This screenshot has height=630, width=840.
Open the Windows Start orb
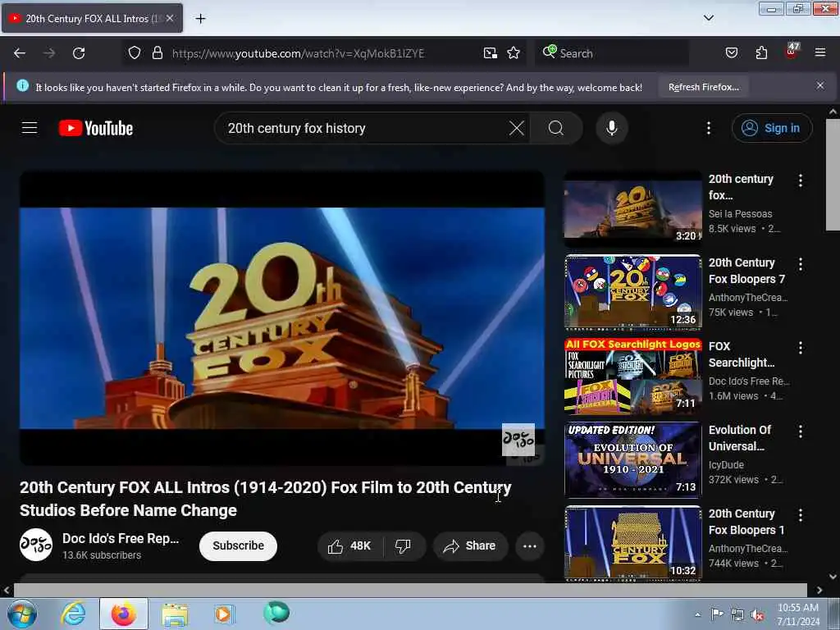pyautogui.click(x=22, y=614)
